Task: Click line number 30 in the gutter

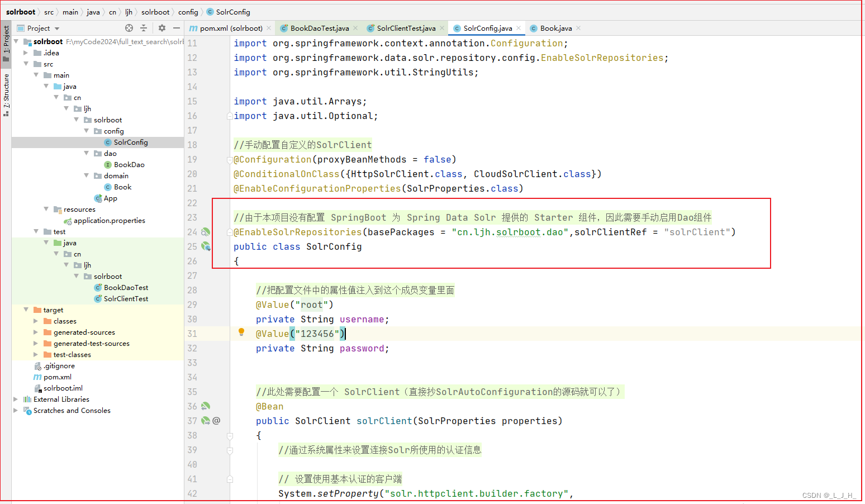Action: pos(192,319)
